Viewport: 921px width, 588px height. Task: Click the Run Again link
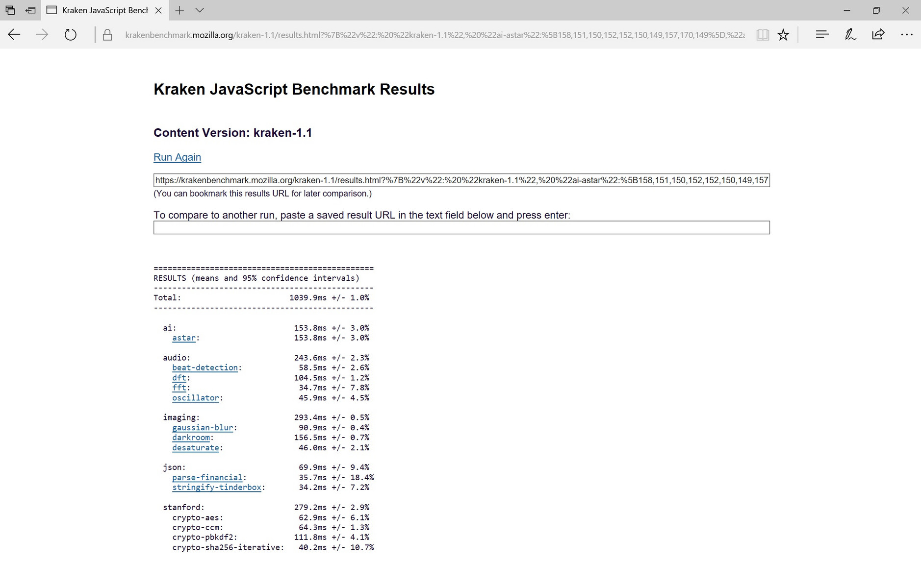pyautogui.click(x=177, y=157)
